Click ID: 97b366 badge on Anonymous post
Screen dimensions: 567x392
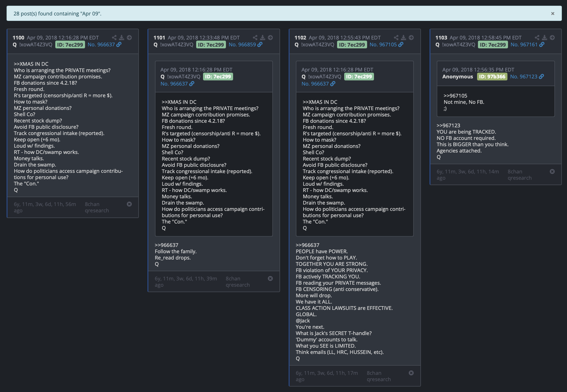click(x=492, y=77)
